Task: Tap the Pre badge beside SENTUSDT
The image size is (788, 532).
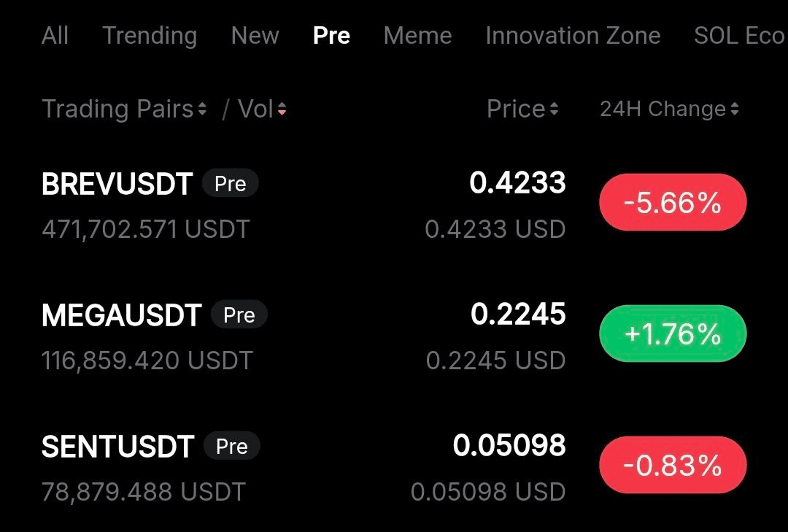Action: (x=231, y=446)
